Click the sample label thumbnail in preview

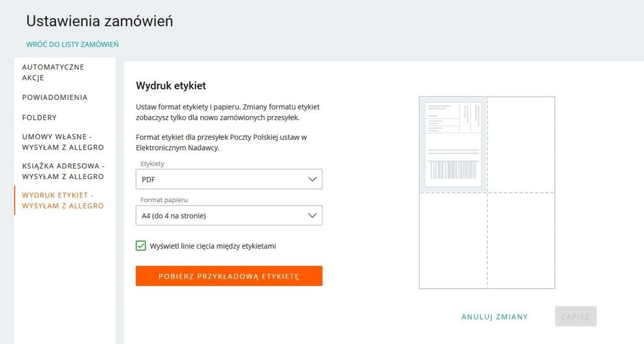point(453,143)
